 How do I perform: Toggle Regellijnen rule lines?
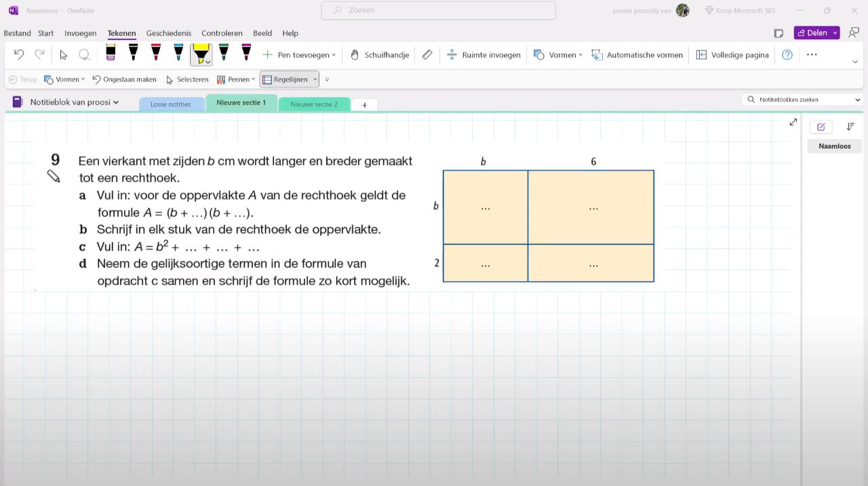click(285, 79)
